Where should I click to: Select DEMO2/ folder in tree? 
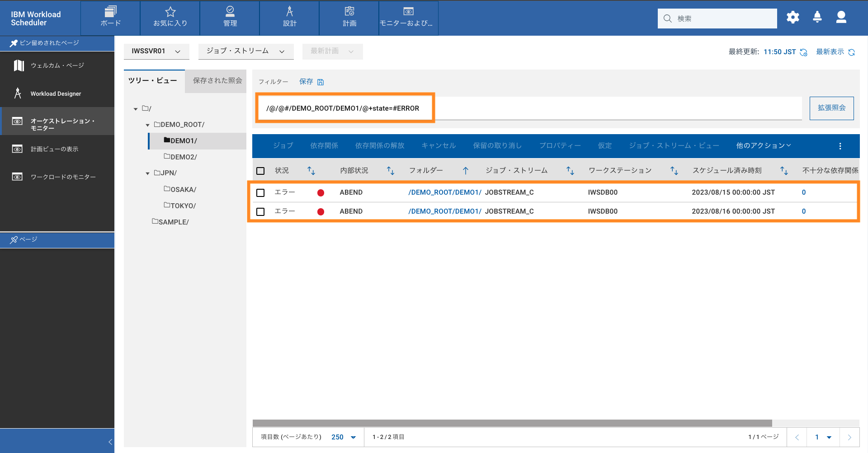[x=180, y=157]
